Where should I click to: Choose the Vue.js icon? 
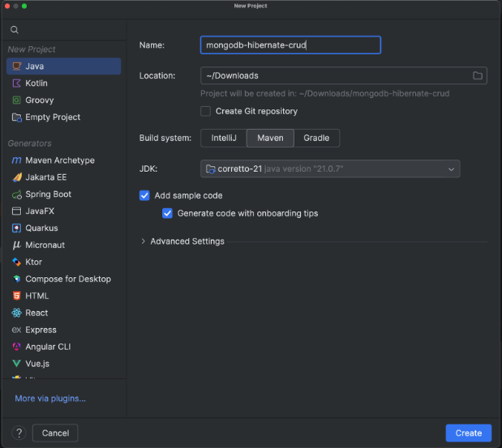pyautogui.click(x=16, y=364)
